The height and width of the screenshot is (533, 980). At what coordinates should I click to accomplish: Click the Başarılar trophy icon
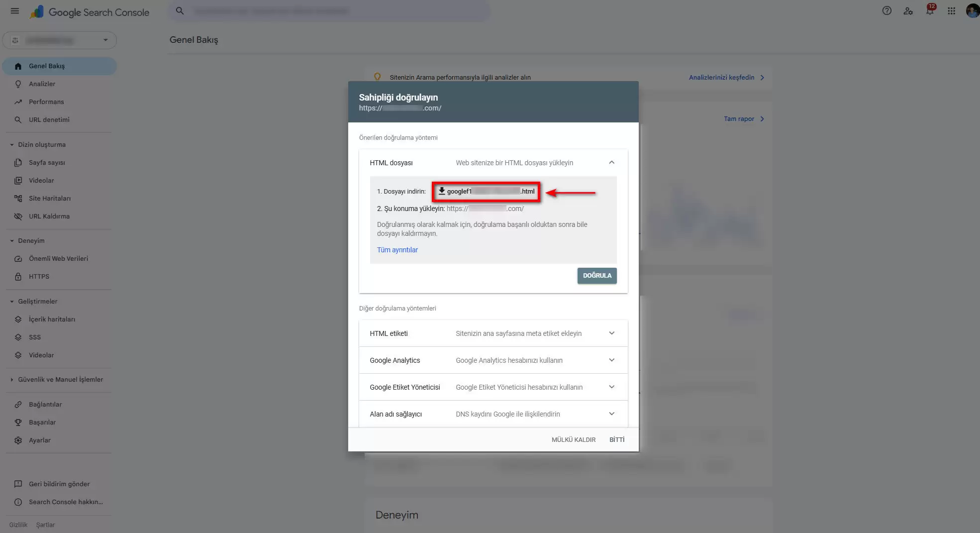click(18, 423)
